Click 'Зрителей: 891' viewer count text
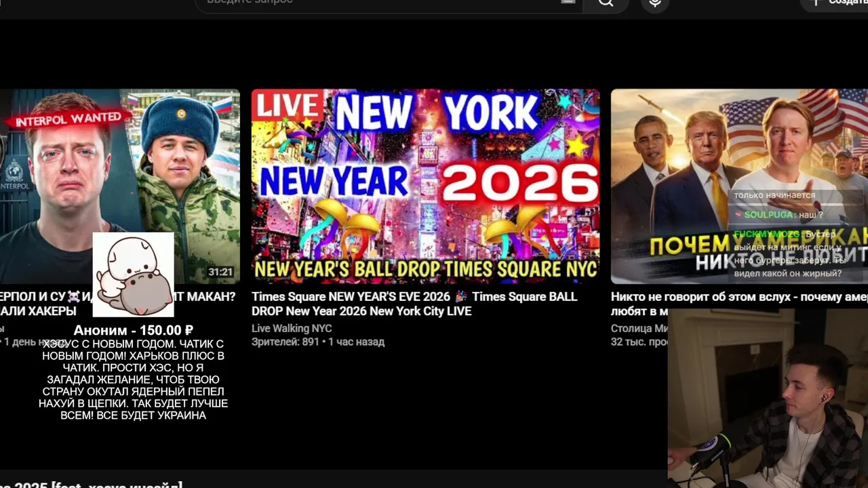Image resolution: width=868 pixels, height=488 pixels. [x=285, y=342]
